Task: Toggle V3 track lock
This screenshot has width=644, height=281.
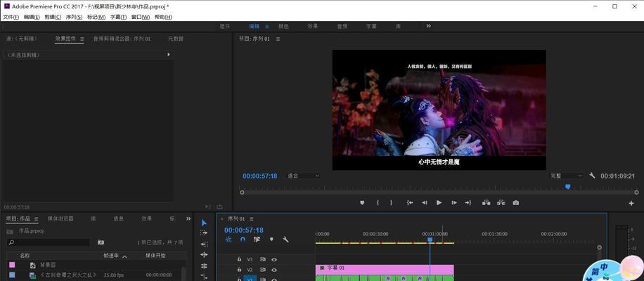Action: [x=239, y=259]
